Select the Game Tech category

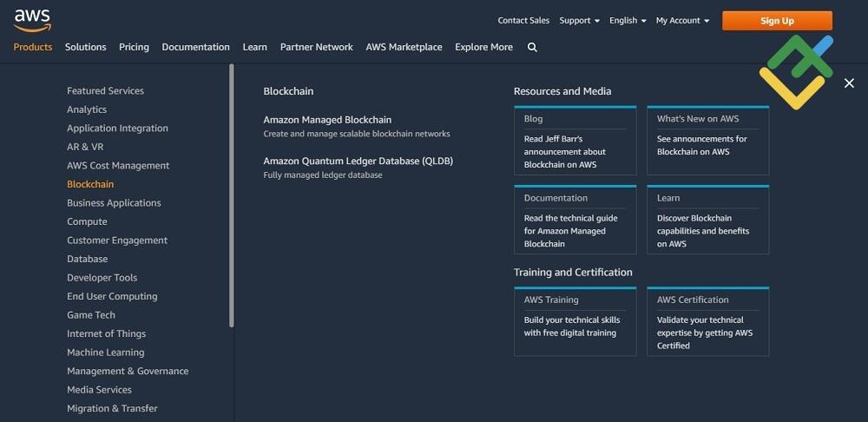click(91, 315)
